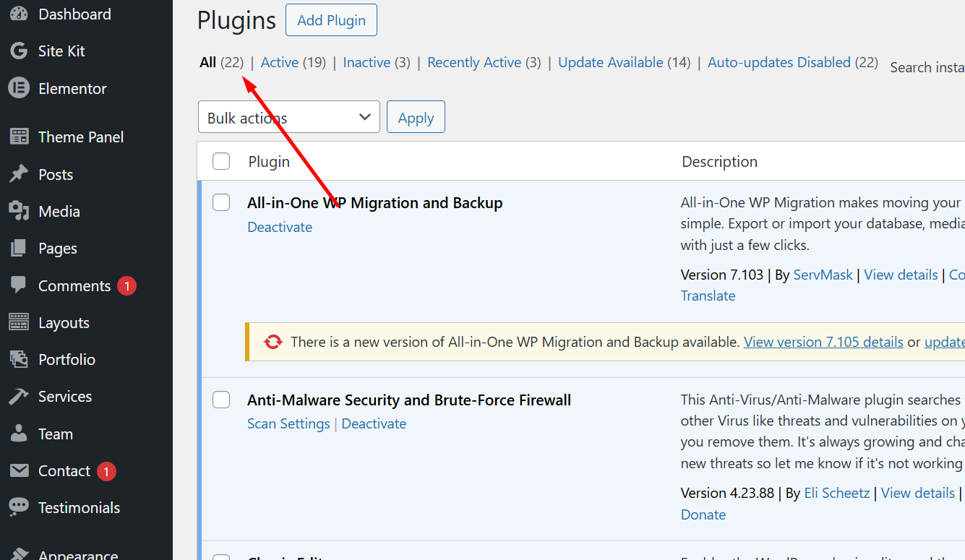Open the Dashboard menu item
The image size is (965, 560).
[x=74, y=14]
